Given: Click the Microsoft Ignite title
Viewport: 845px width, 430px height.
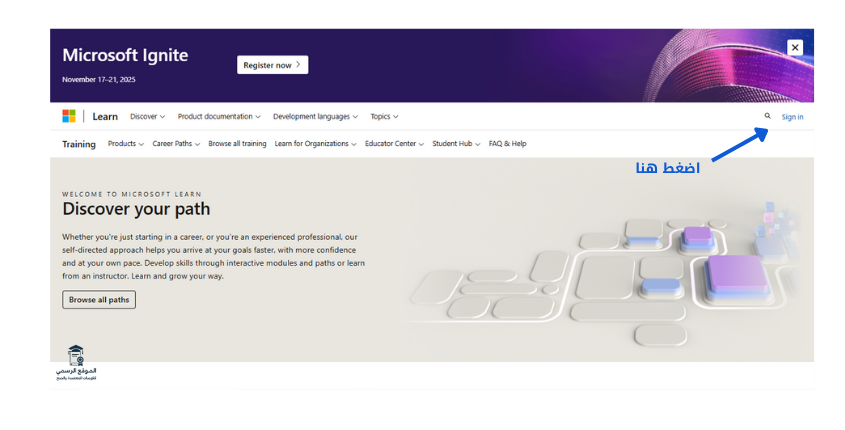Looking at the screenshot, I should click(125, 55).
